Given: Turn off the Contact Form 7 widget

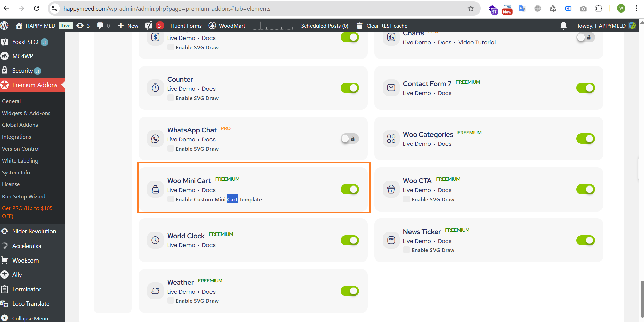Looking at the screenshot, I should (x=585, y=88).
